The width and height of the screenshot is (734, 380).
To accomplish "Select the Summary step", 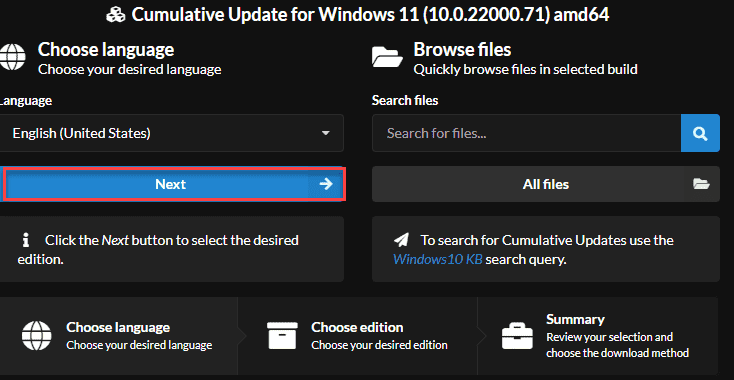I will coord(597,336).
